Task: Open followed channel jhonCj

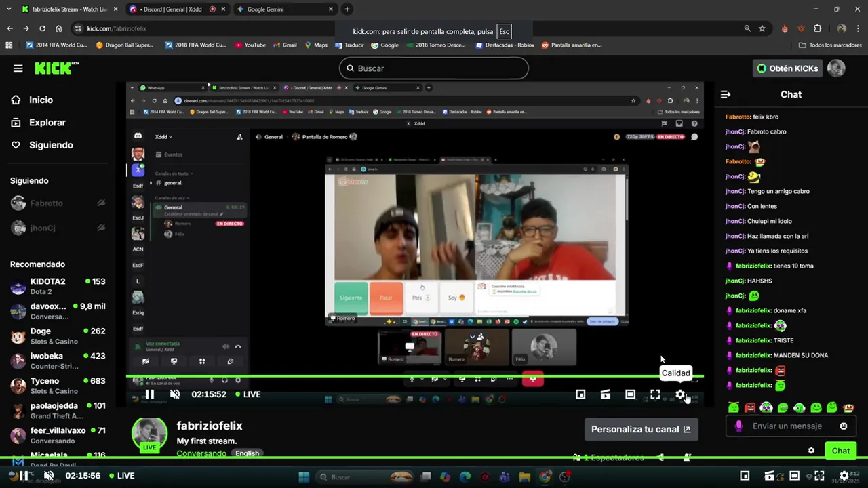Action: pyautogui.click(x=58, y=228)
